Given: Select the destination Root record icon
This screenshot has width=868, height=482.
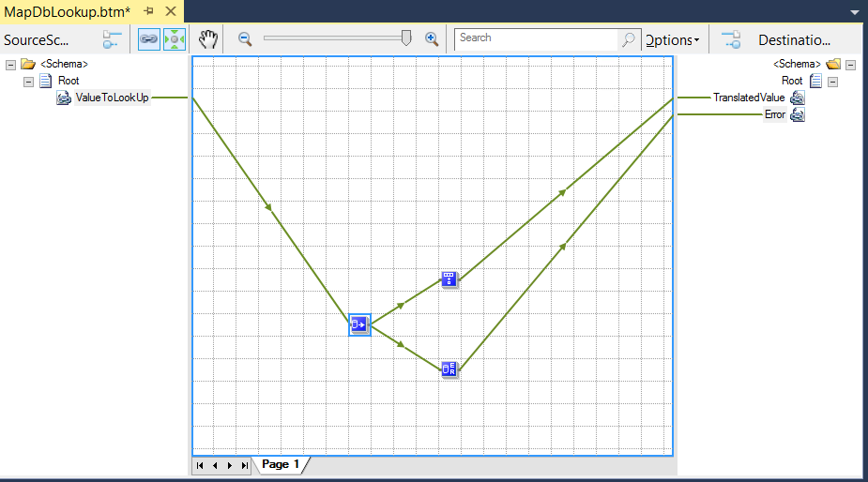Looking at the screenshot, I should (x=816, y=81).
